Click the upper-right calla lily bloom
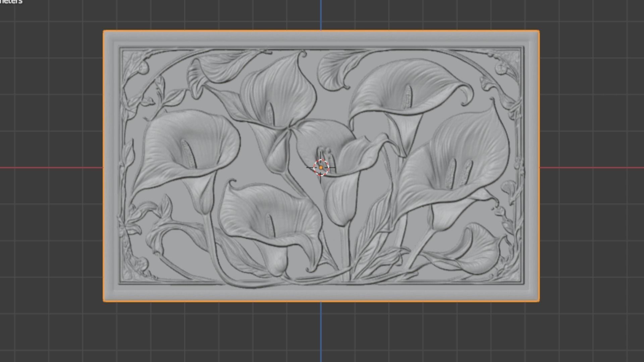The image size is (644, 362). click(x=406, y=90)
